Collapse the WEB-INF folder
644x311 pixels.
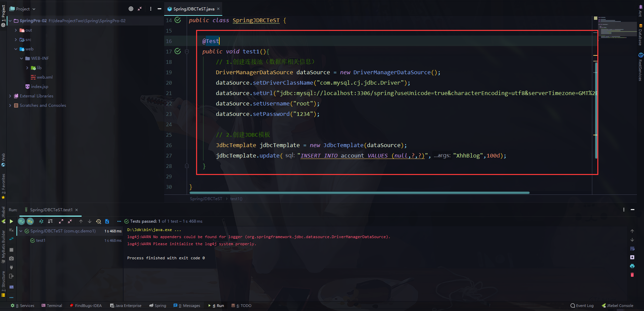click(21, 58)
